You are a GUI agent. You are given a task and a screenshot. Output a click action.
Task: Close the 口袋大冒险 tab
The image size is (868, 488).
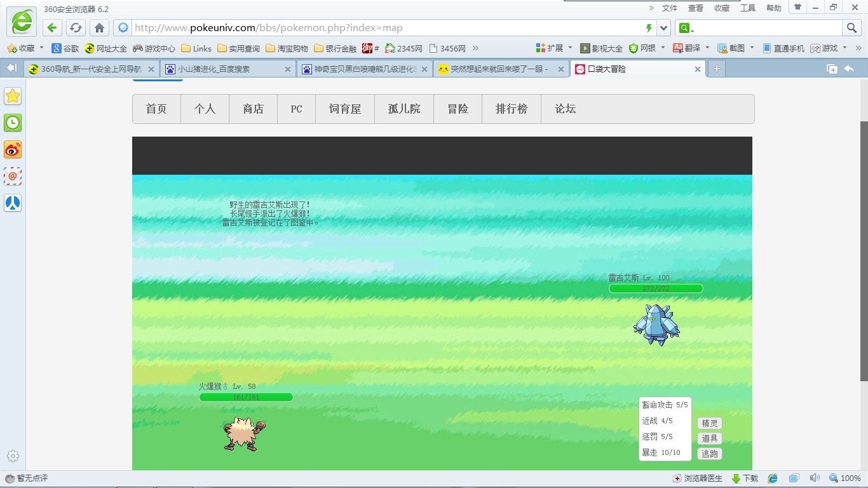[698, 69]
